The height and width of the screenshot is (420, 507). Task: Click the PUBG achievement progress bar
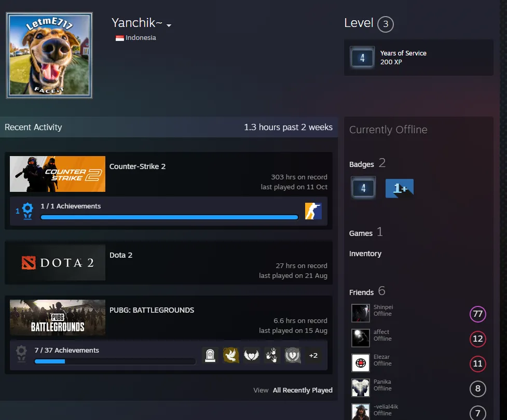coord(115,361)
